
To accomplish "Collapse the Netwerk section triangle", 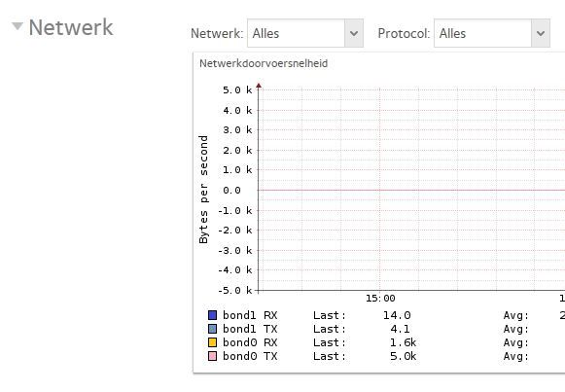I will (17, 26).
